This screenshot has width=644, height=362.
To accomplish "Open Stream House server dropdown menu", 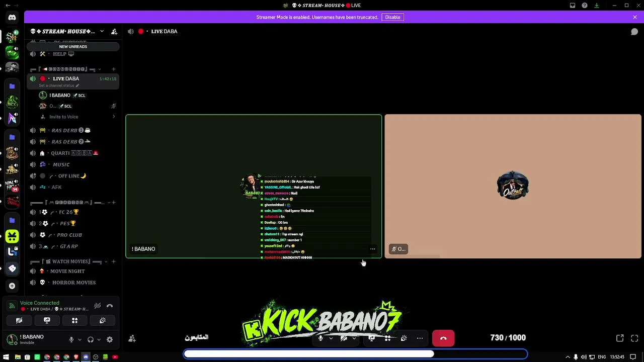I will [x=102, y=31].
